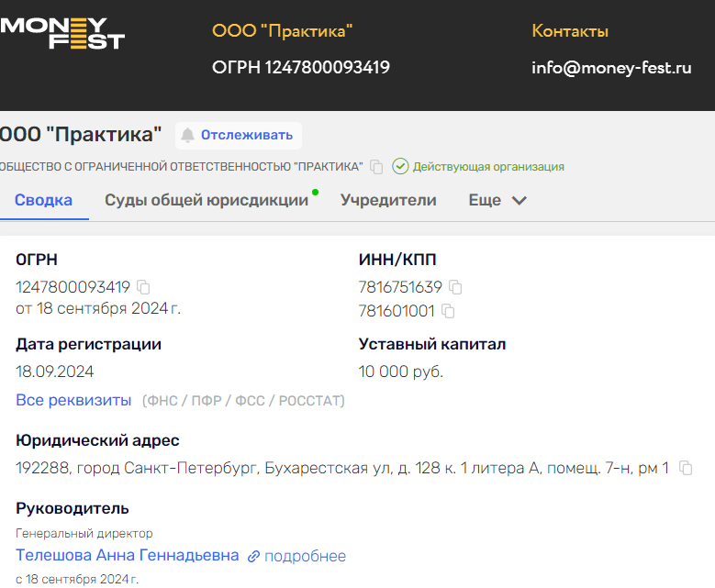Open Суды общей юрисдикции tab

[x=207, y=200]
